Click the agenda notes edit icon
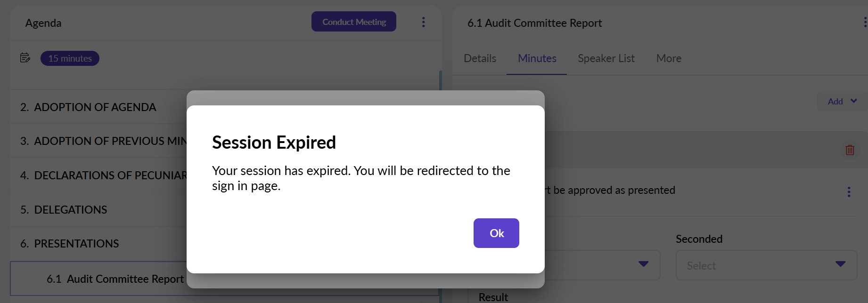 click(25, 58)
